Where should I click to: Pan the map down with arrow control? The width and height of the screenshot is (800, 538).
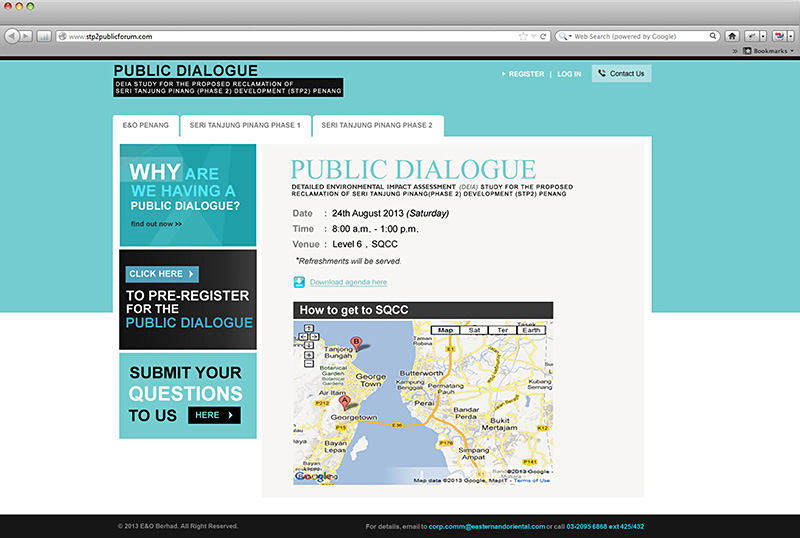click(x=308, y=345)
